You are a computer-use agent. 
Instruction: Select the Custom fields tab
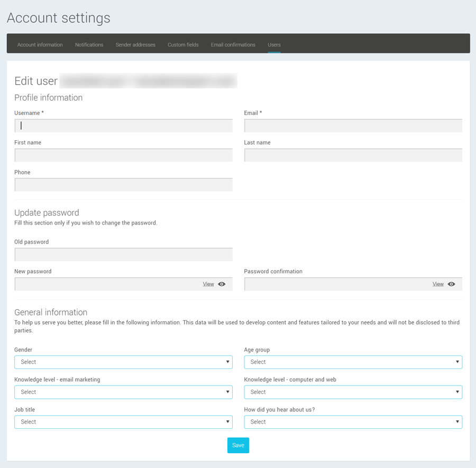(183, 45)
